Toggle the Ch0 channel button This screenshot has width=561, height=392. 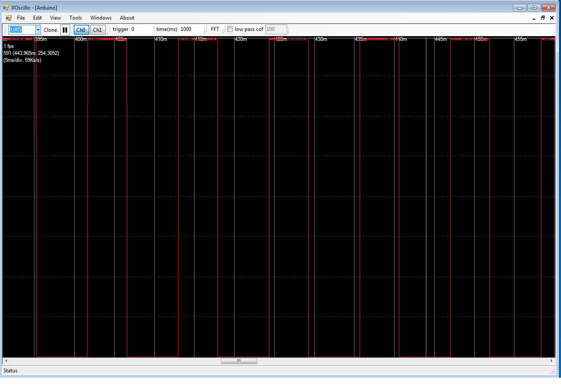point(81,30)
